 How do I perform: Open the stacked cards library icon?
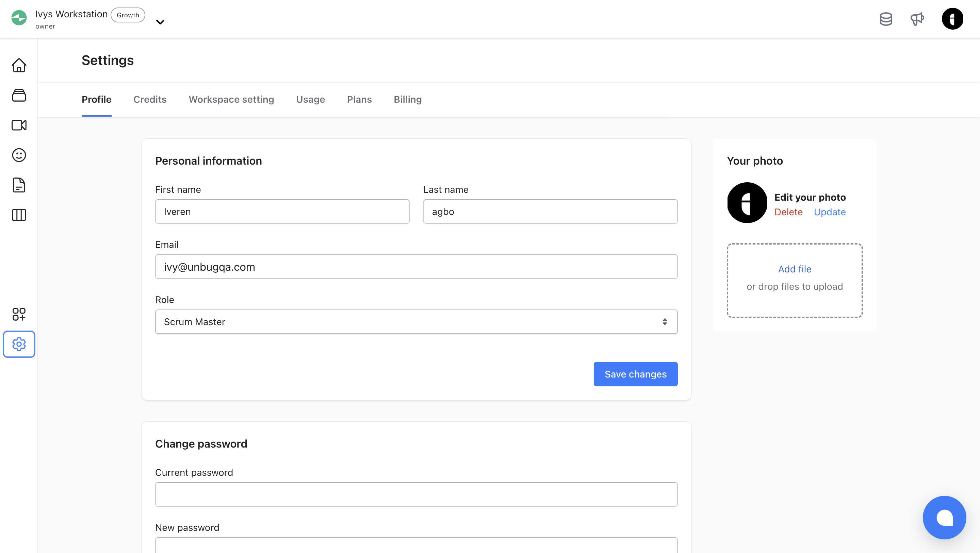tap(19, 95)
